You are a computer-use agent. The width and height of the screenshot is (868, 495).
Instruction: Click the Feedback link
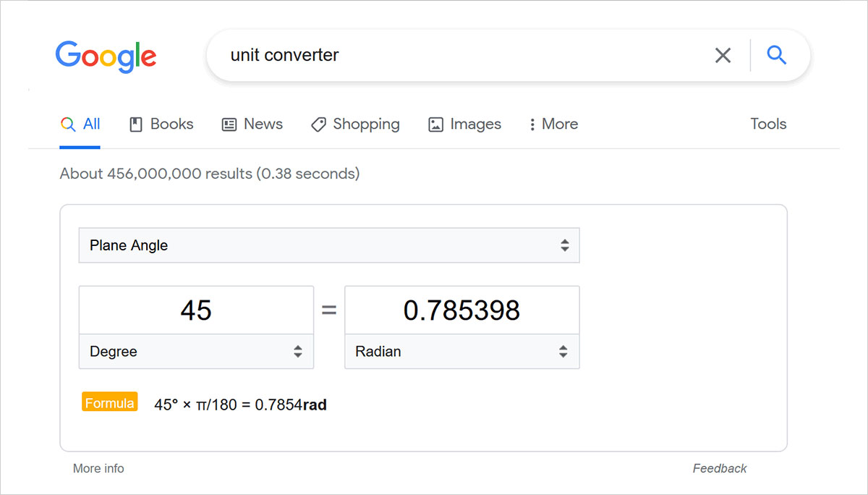[720, 468]
